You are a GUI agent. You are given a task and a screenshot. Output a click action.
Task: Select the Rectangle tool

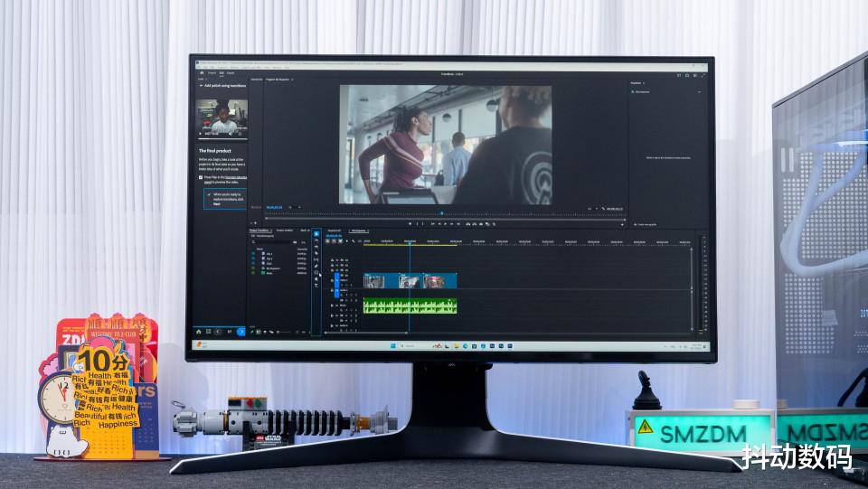[x=316, y=272]
